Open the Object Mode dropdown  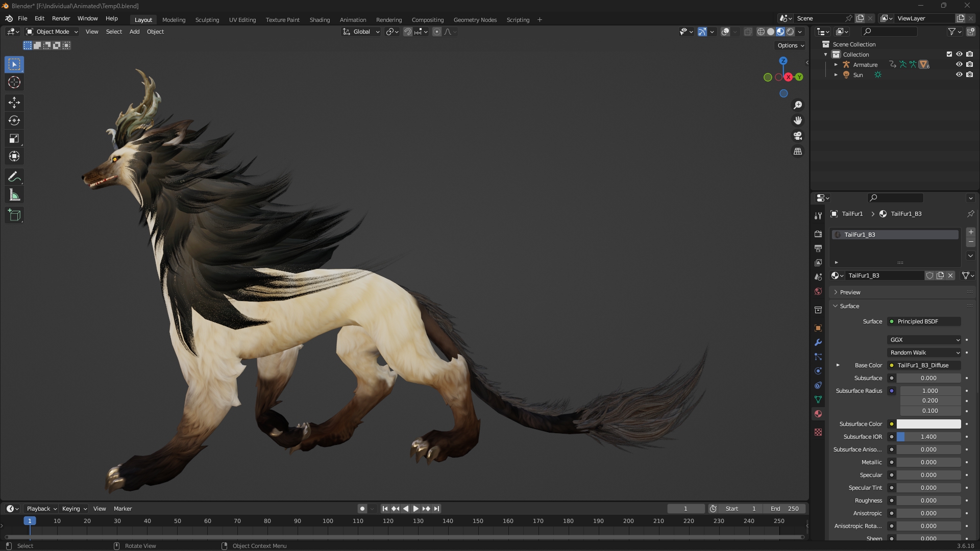point(52,32)
